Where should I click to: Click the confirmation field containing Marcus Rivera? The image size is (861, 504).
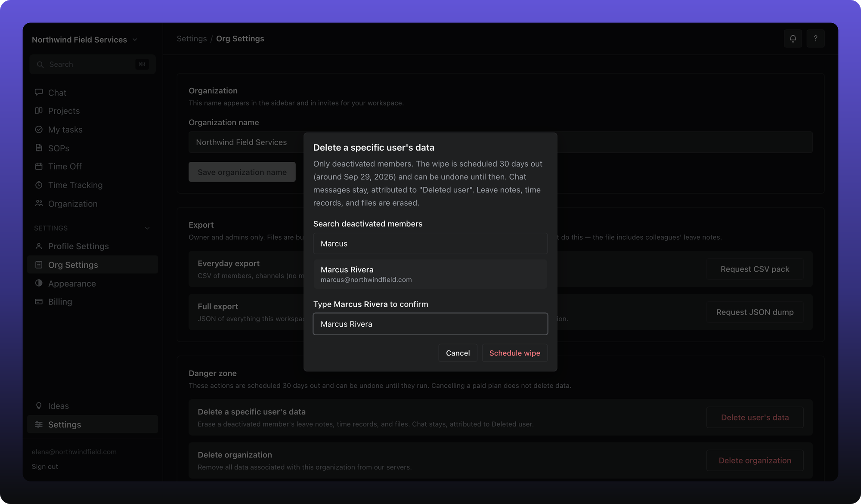[x=430, y=324]
